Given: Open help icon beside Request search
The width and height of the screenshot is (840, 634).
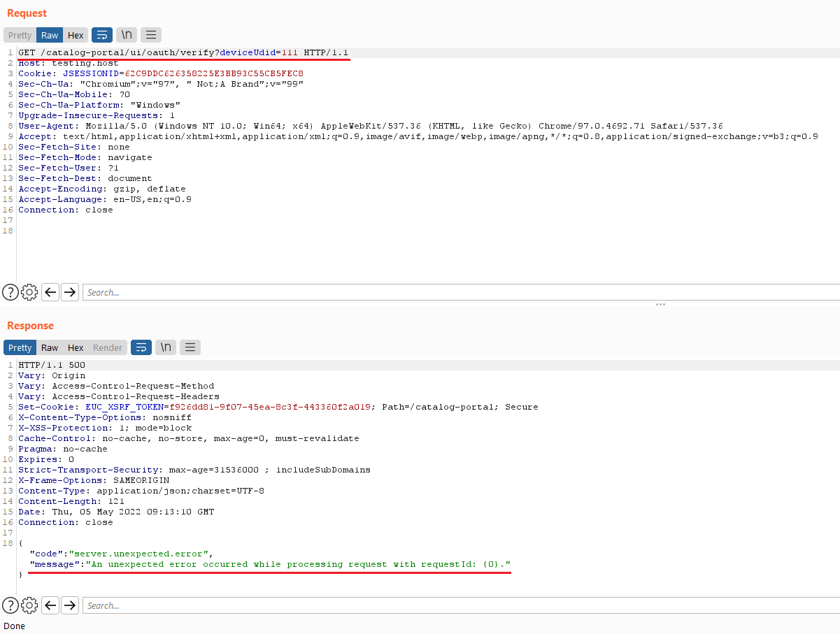Looking at the screenshot, I should [x=10, y=292].
